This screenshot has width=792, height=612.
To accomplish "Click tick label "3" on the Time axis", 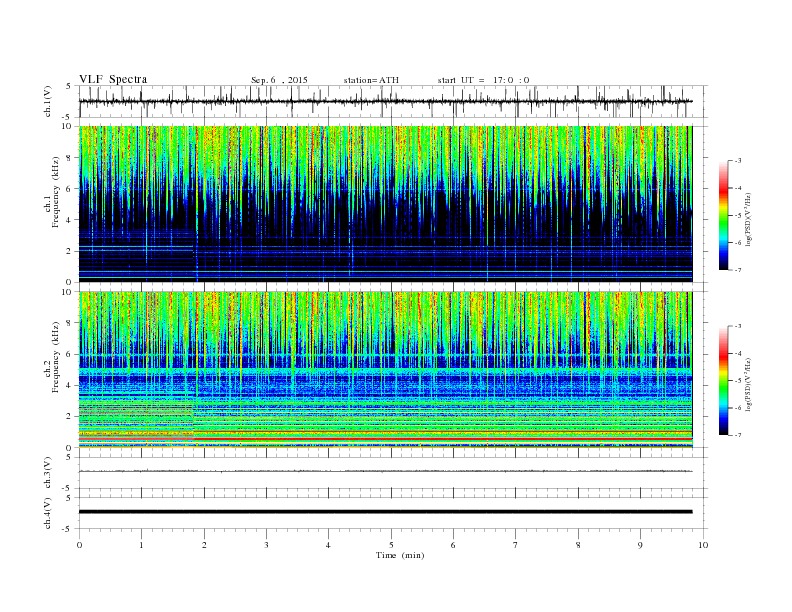I will pos(266,545).
